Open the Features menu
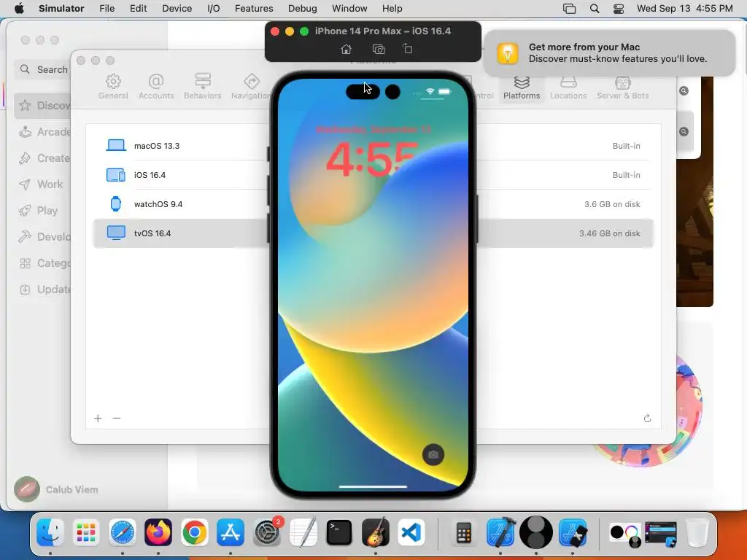 [x=254, y=9]
